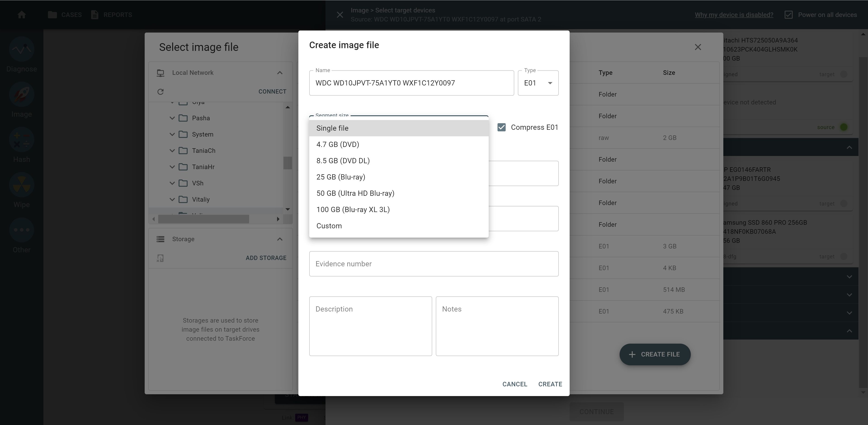Image resolution: width=868 pixels, height=425 pixels.
Task: Toggle the Compress E01 checkbox
Action: pyautogui.click(x=501, y=127)
